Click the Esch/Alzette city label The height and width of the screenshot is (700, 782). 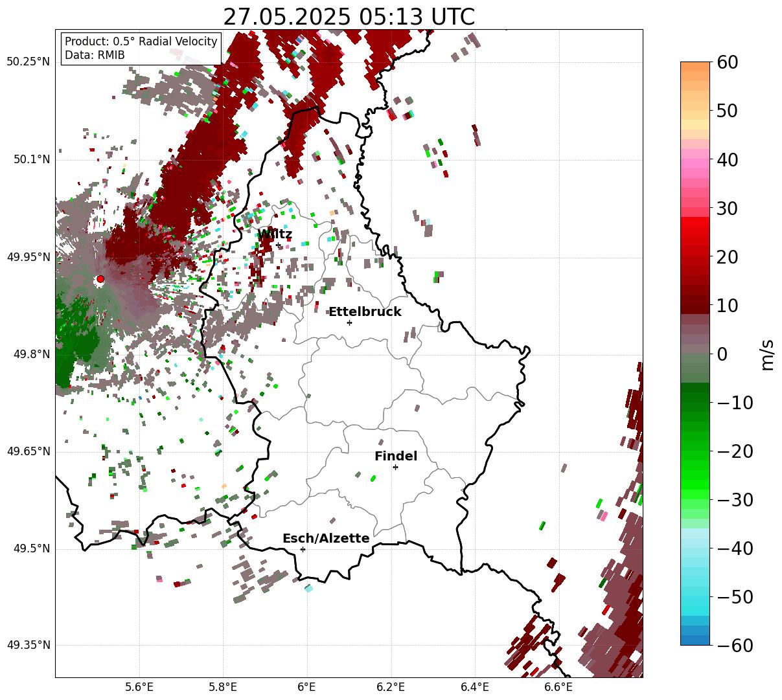326,539
